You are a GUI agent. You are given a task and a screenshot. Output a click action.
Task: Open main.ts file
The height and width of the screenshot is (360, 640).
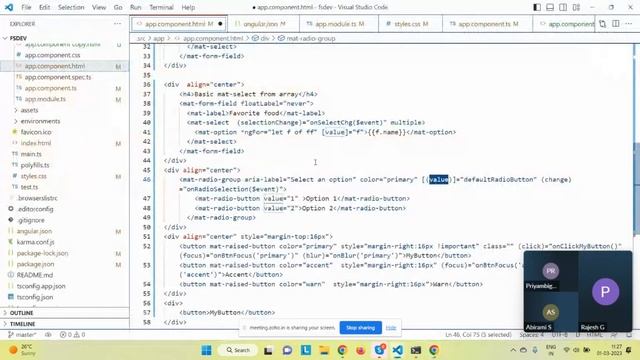point(31,154)
